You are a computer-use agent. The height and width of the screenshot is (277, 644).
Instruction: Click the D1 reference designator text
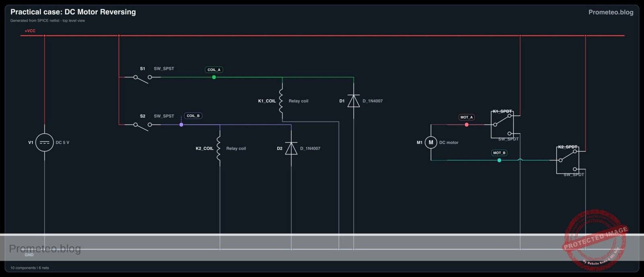coord(342,101)
